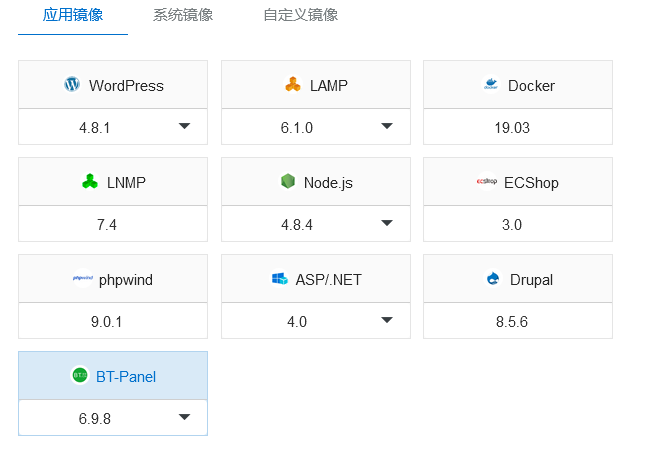
Task: Expand the ASP/.NET 4.0 version dropdown
Action: [x=387, y=320]
